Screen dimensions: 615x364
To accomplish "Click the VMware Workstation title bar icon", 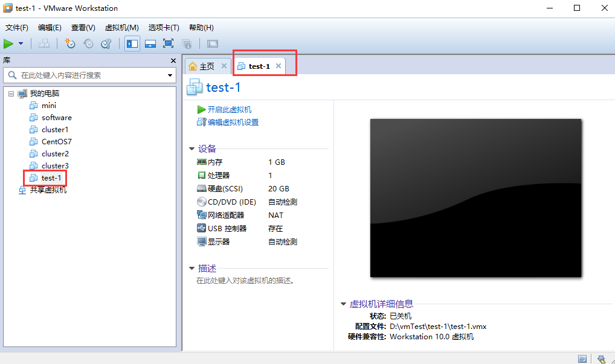I will [x=7, y=8].
